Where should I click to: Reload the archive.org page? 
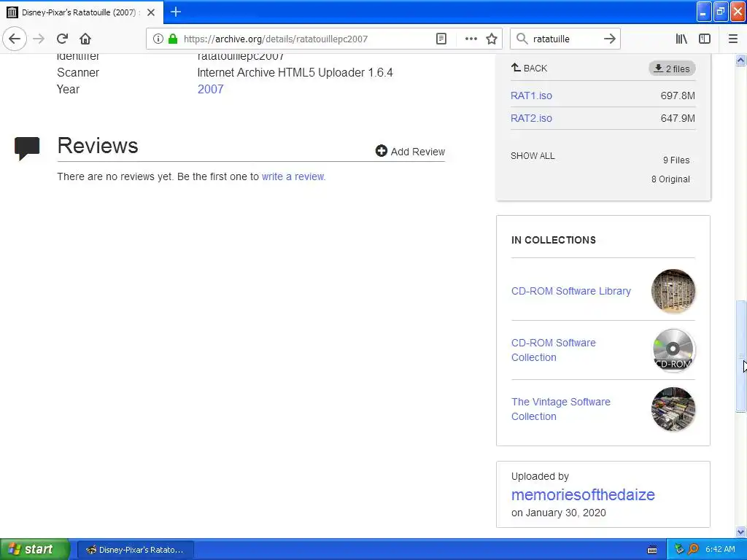tap(62, 39)
